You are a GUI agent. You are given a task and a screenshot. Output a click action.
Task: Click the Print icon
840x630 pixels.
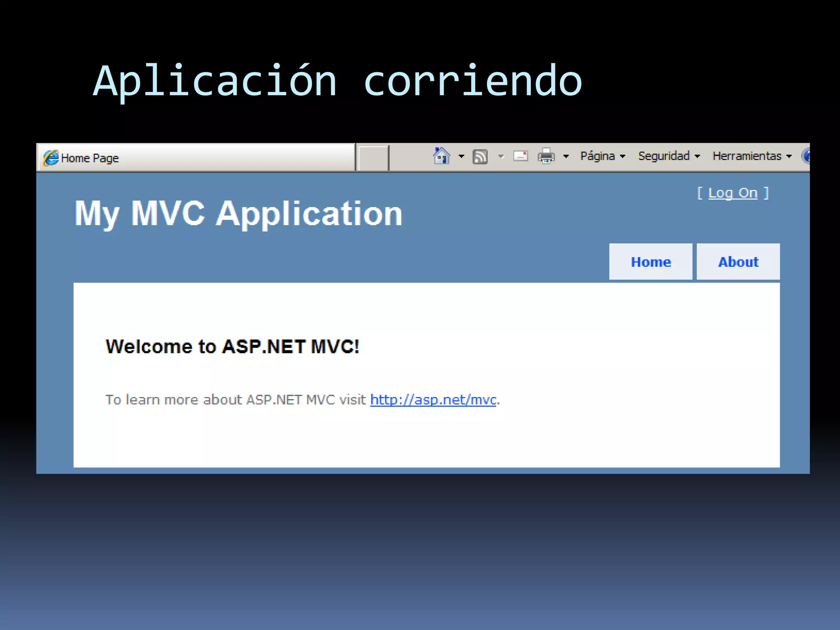point(546,156)
